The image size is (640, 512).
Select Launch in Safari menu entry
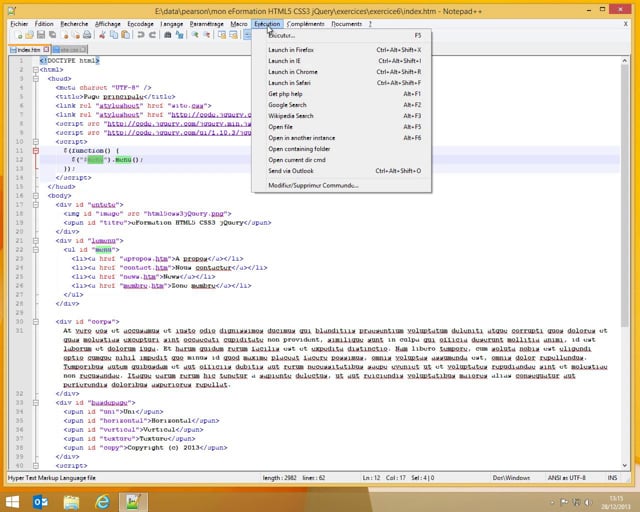point(342,83)
